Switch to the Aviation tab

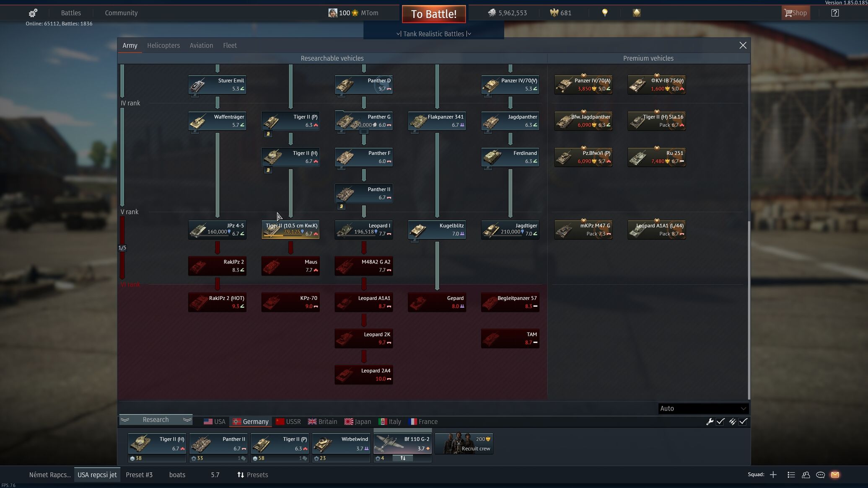click(201, 46)
